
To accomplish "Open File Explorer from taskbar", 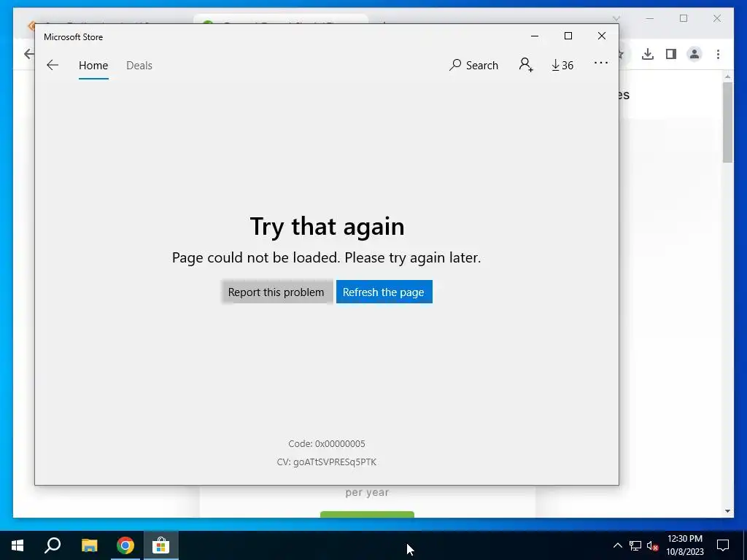I will pyautogui.click(x=89, y=545).
